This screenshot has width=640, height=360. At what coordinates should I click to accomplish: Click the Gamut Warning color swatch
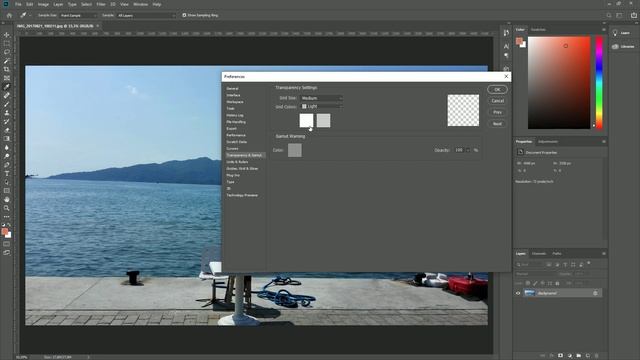295,150
